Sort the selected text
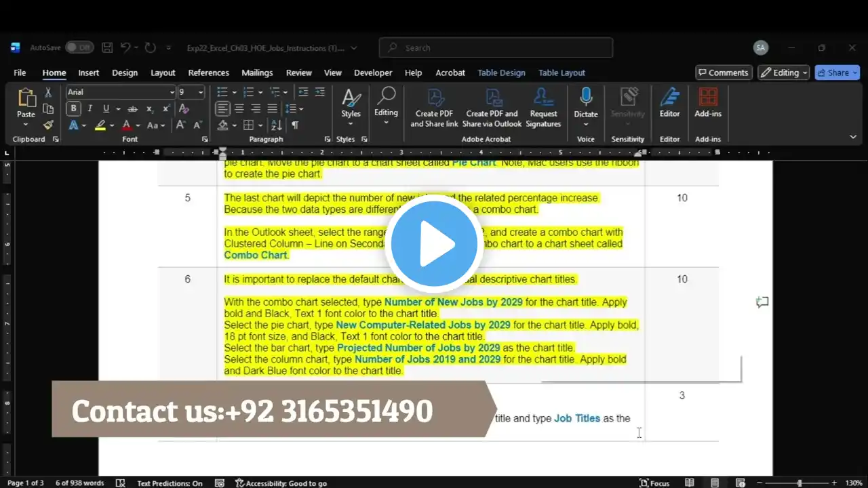The image size is (868, 488). (277, 125)
